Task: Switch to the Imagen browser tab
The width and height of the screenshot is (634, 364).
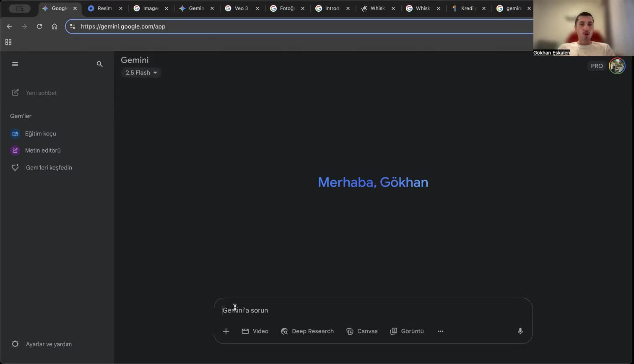Action: coord(150,8)
